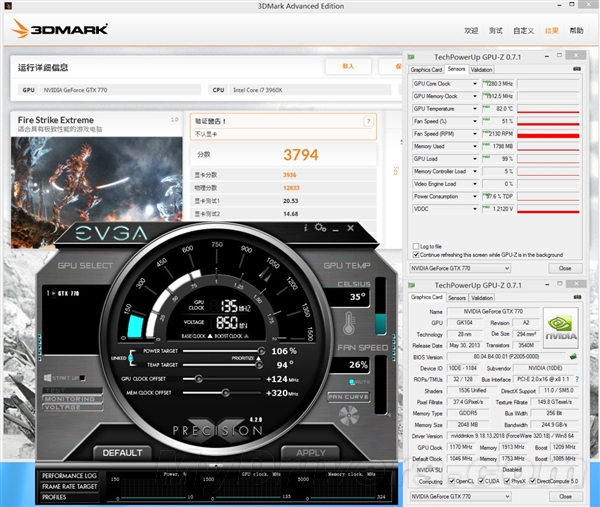Open Power Consumption sensor dropdown

coord(475,197)
